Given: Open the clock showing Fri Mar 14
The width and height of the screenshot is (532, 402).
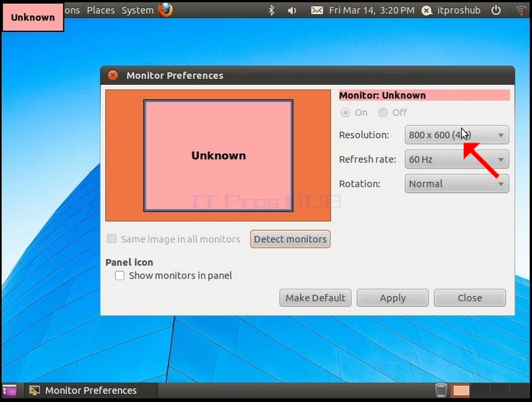Looking at the screenshot, I should [372, 10].
